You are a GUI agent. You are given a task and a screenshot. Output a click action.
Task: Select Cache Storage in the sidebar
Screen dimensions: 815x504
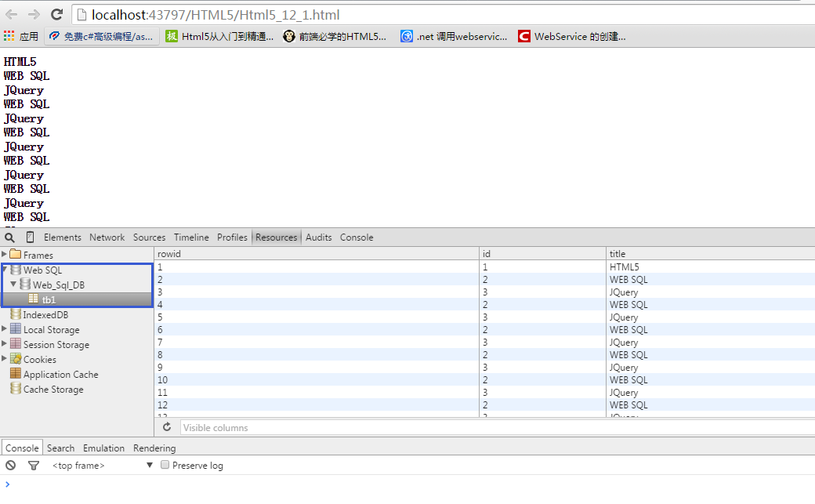click(x=53, y=390)
